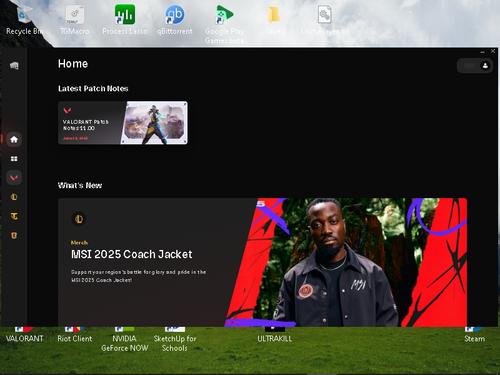Screen dimensions: 500x375
Task: Select the Process Lasso desktop shortcut
Action: (x=125, y=20)
